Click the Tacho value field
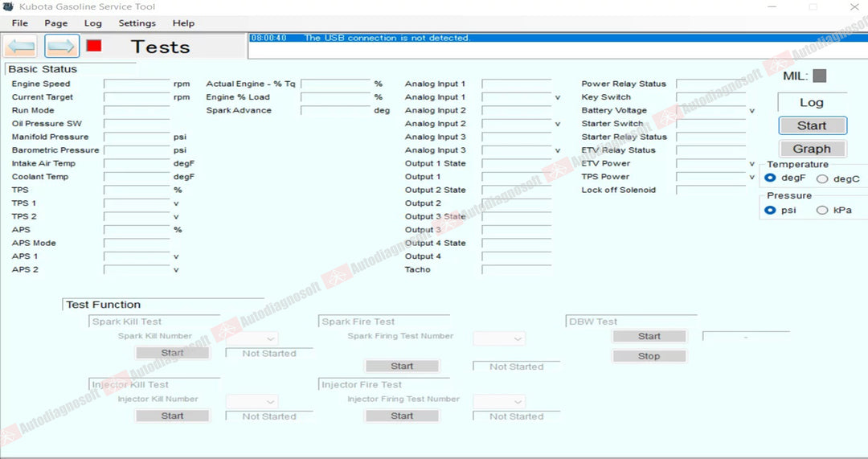 coord(517,270)
